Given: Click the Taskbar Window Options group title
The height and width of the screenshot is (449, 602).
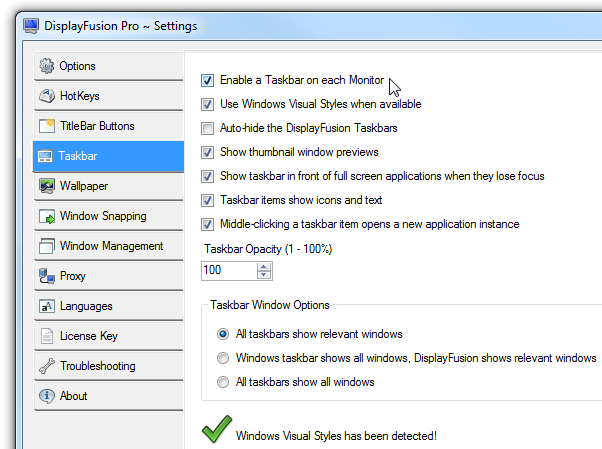Looking at the screenshot, I should [270, 305].
